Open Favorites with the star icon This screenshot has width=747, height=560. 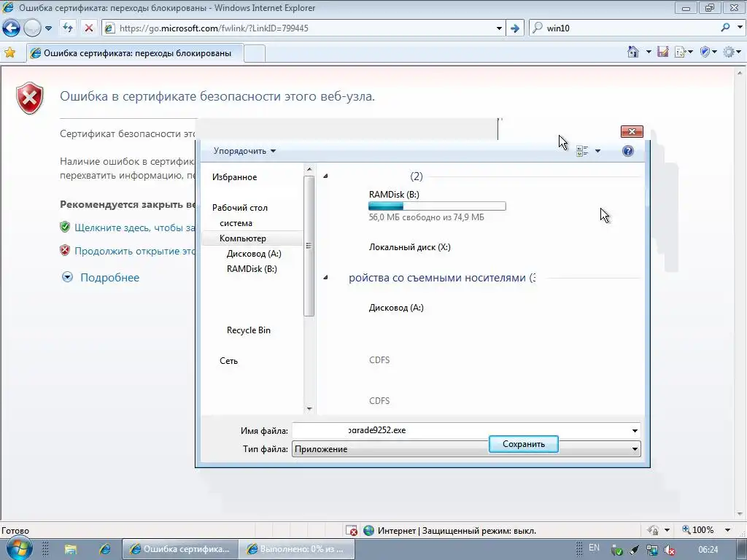click(x=9, y=52)
